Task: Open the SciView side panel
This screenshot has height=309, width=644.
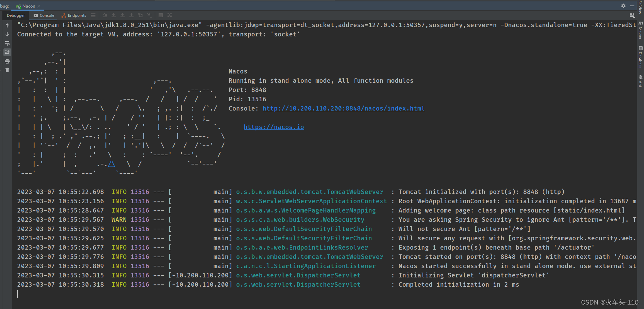Action: coord(640,7)
